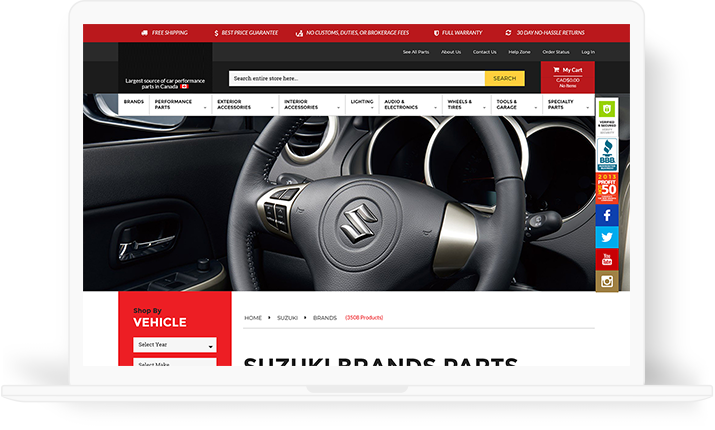This screenshot has height=430, width=715.
Task: Open the Select Year dropdown
Action: coord(175,345)
